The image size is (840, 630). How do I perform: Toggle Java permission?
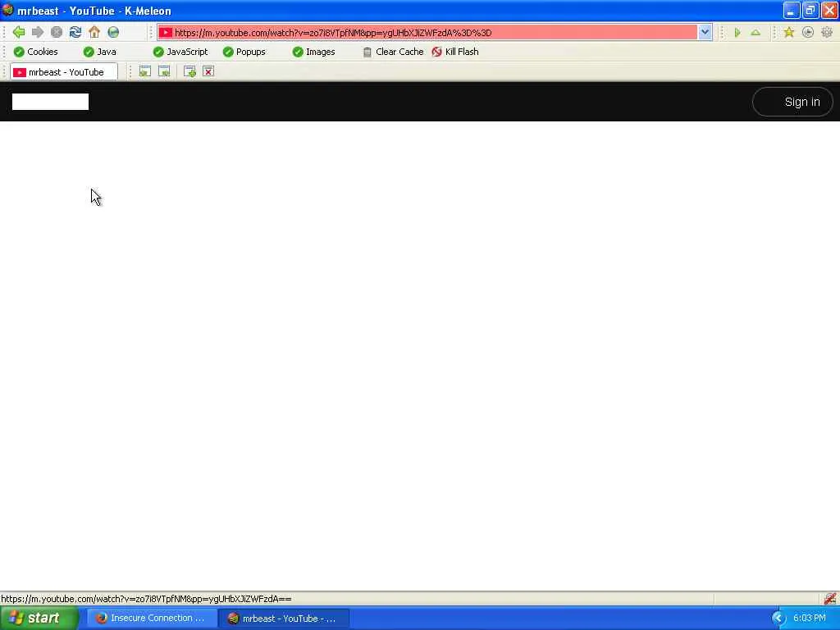point(100,52)
